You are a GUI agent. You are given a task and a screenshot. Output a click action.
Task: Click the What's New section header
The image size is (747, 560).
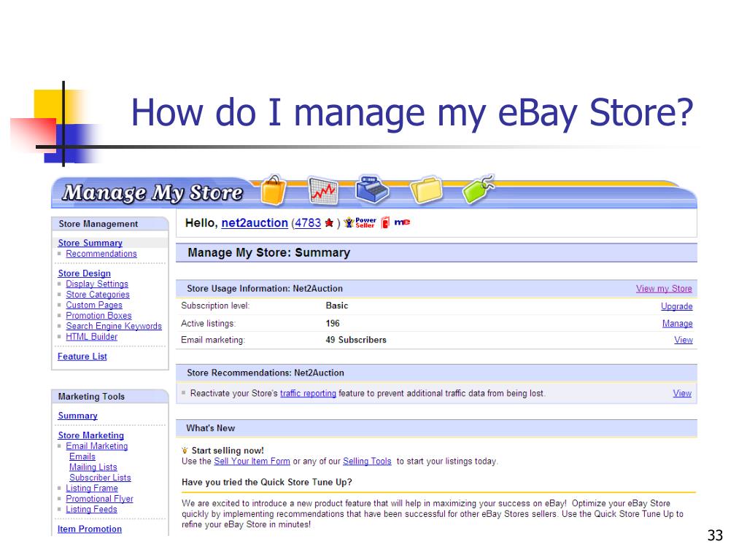coord(436,428)
